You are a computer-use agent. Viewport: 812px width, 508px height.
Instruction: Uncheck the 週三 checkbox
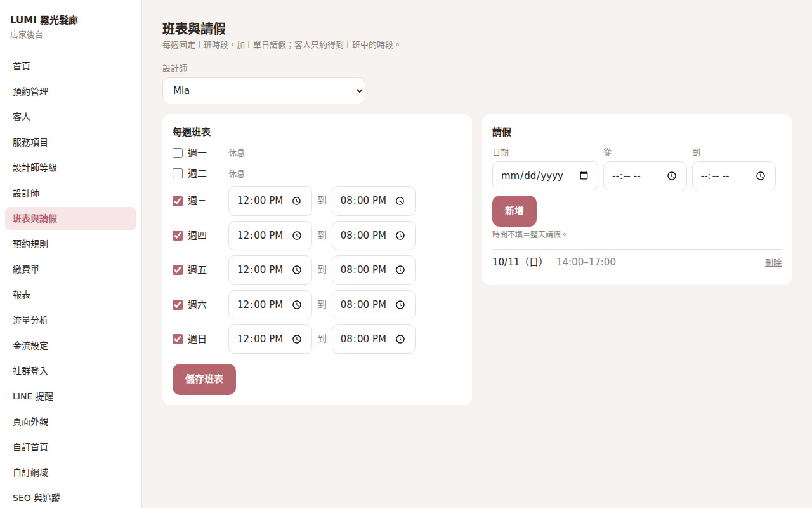point(178,201)
